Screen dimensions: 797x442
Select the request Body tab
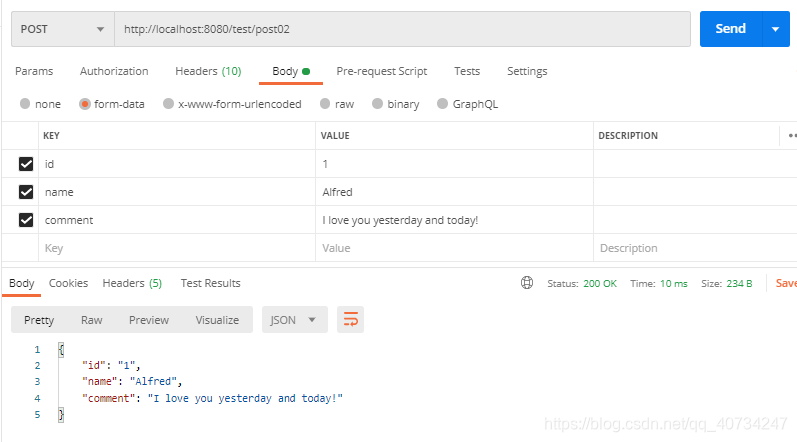291,71
